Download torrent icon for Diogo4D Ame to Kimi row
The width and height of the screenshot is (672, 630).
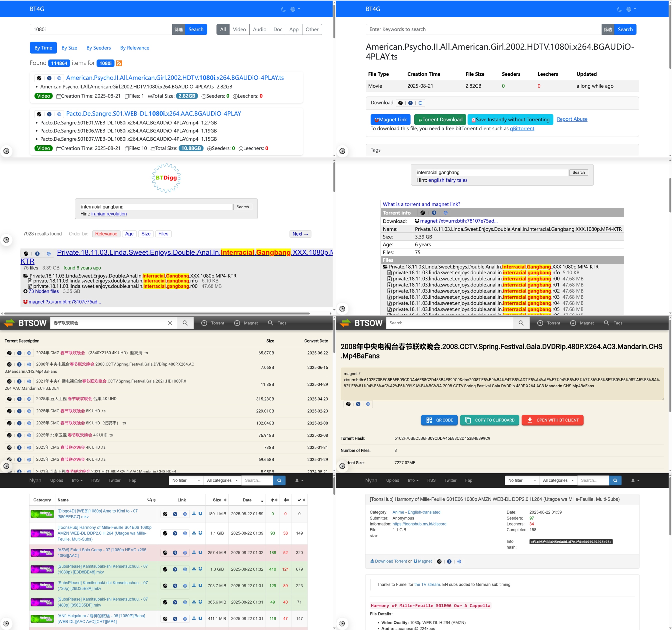(x=194, y=514)
